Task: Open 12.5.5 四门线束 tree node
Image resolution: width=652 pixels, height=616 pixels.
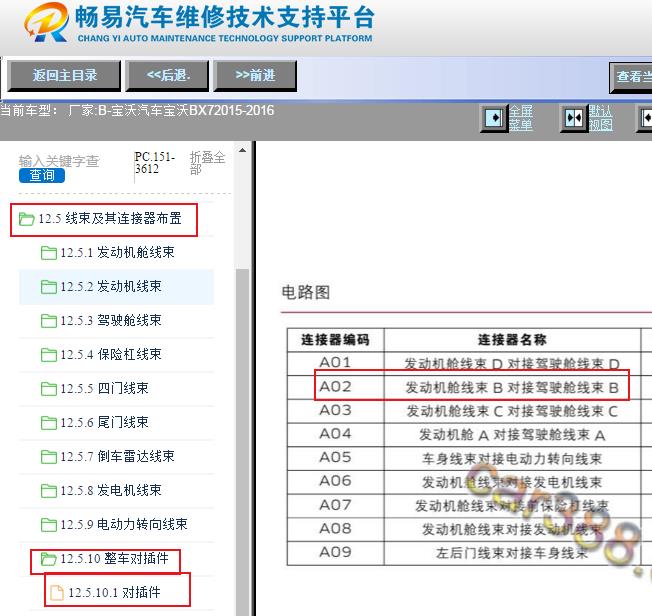Action: [x=104, y=389]
